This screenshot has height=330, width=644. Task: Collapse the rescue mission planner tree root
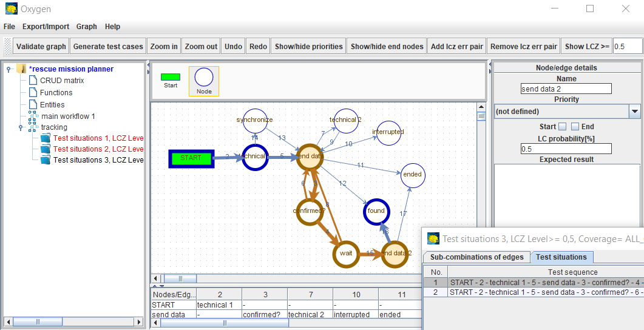point(8,69)
